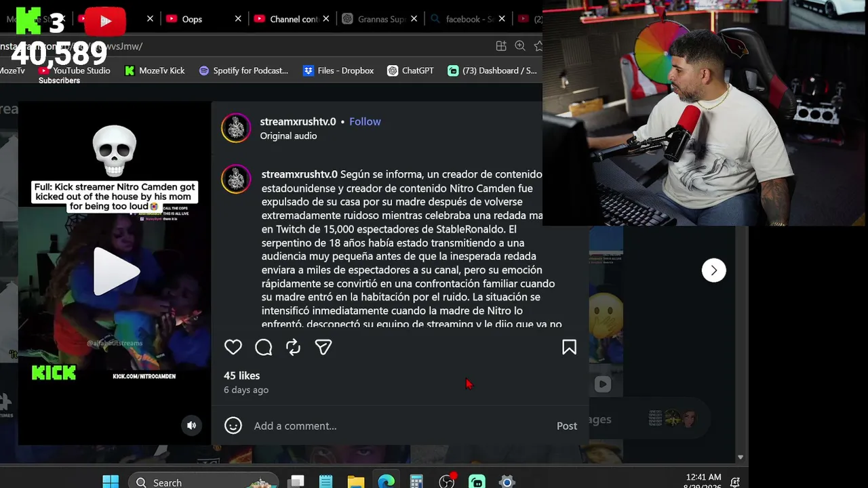Open OBS Studio from the taskbar

point(447,482)
